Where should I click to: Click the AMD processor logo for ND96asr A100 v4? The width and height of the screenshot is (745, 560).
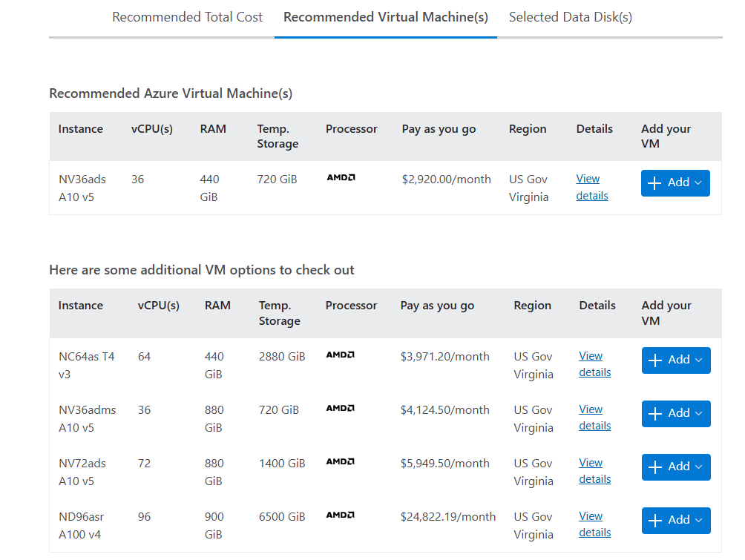(340, 515)
